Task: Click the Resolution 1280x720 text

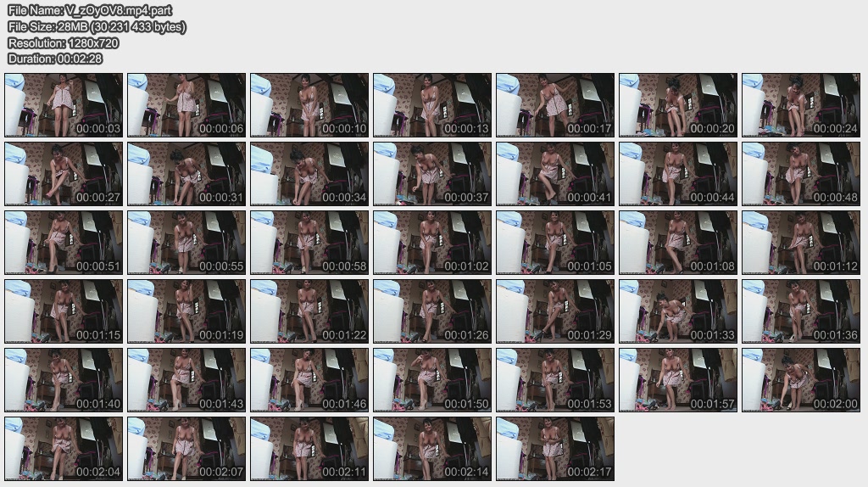Action: tap(63, 42)
